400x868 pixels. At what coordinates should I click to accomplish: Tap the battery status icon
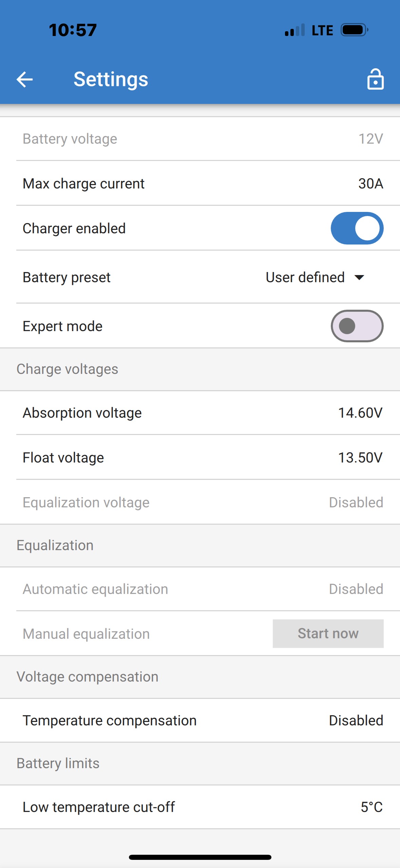354,30
